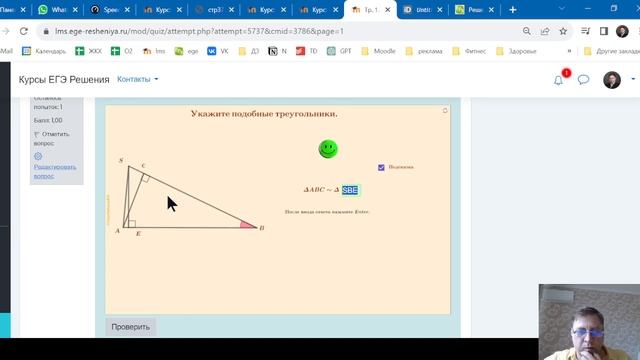Click the small reset icon in applet corner
640x360 pixels.
coord(445,110)
